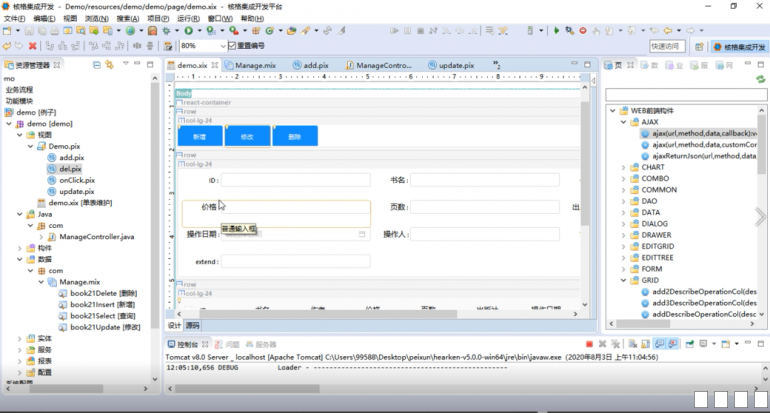Expand the GRID-adjacent FORM tree node
Screen dimensions: 770x413
pyautogui.click(x=621, y=269)
